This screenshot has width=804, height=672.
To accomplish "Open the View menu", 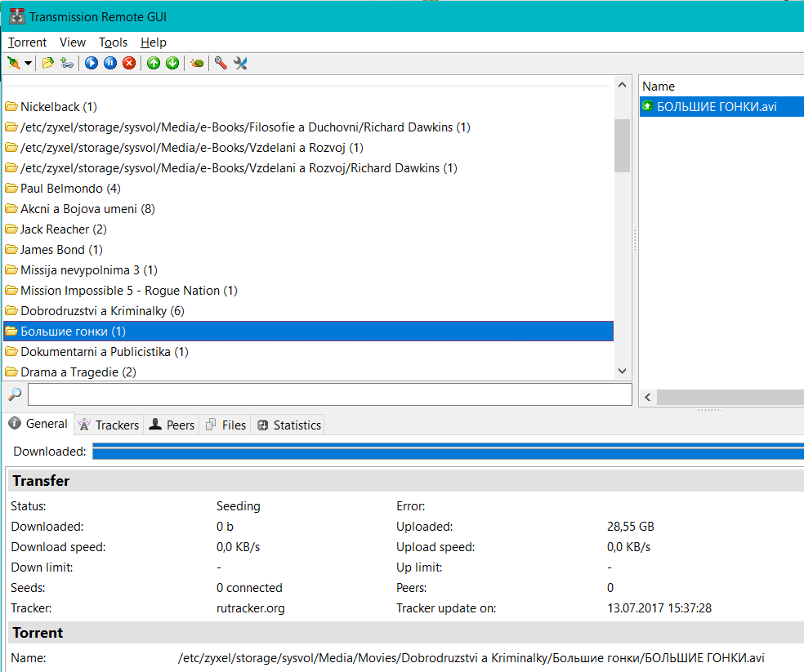I will (72, 42).
